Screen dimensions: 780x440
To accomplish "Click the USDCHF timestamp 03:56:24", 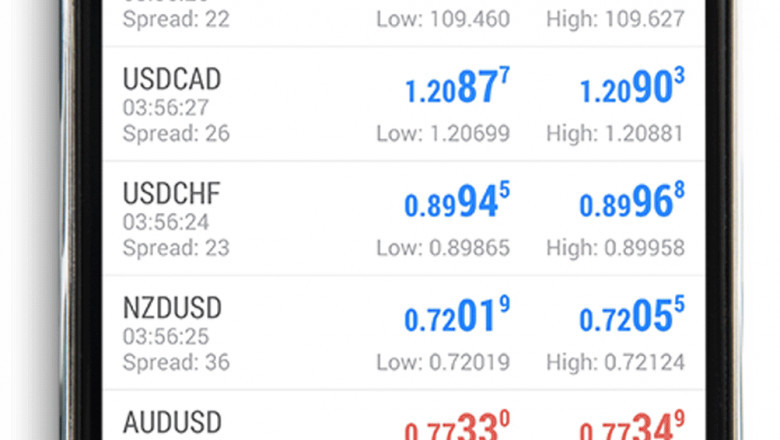I will 166,220.
